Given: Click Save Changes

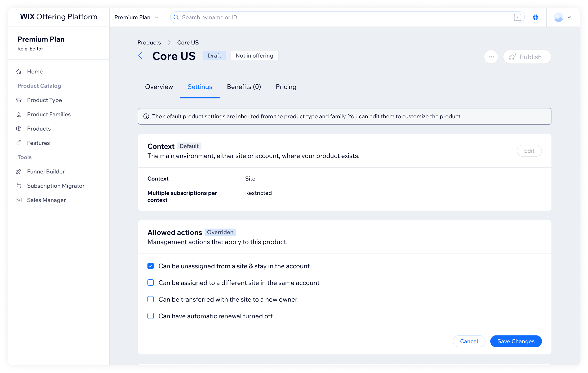Looking at the screenshot, I should tap(516, 341).
